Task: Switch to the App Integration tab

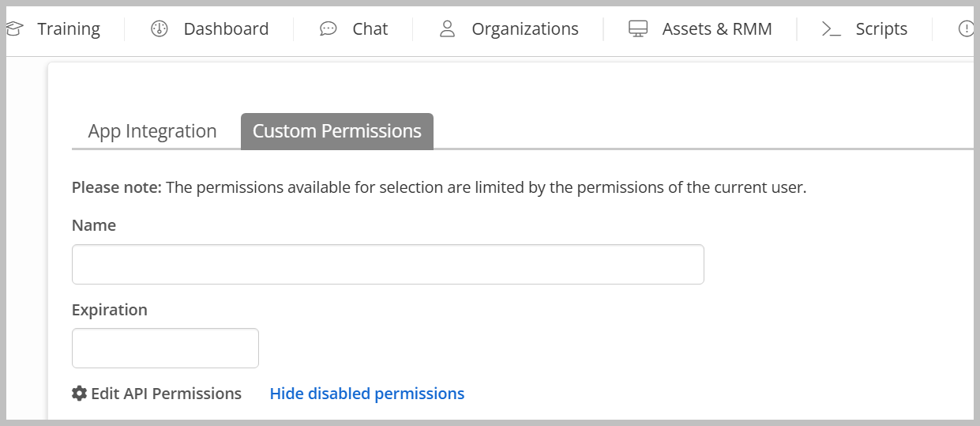Action: 152,131
